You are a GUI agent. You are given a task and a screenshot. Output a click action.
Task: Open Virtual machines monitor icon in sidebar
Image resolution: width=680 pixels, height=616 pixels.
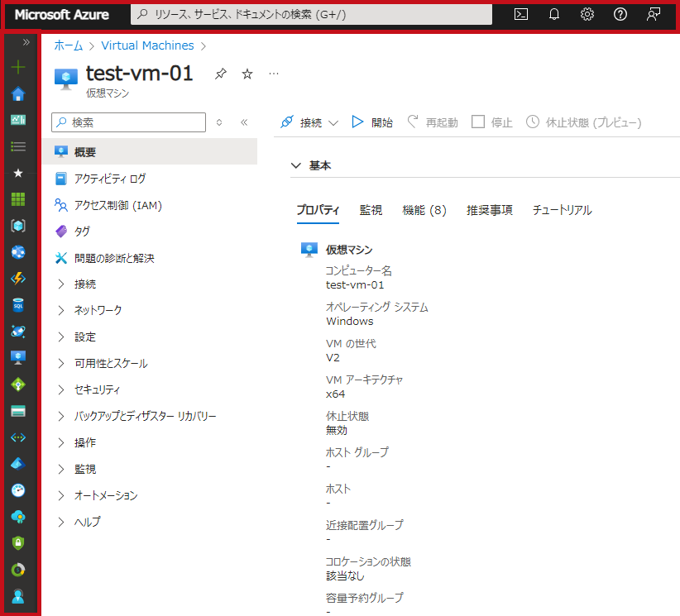(x=18, y=358)
